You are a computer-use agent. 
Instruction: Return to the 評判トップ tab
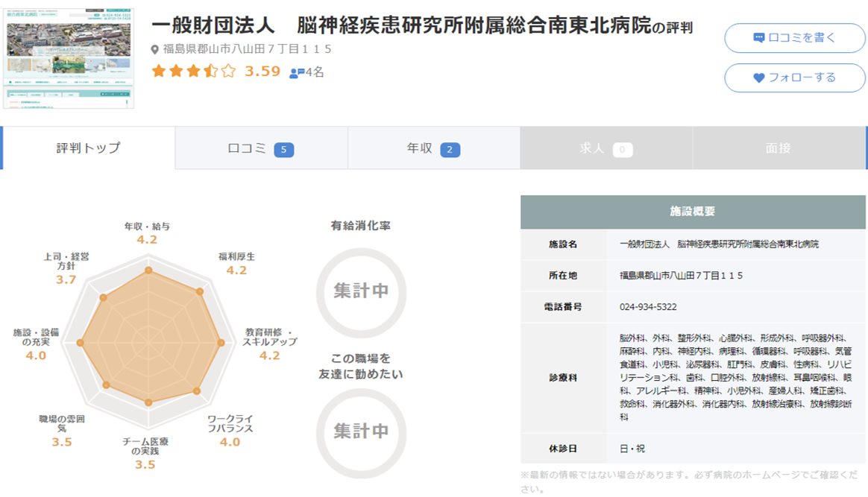point(88,148)
